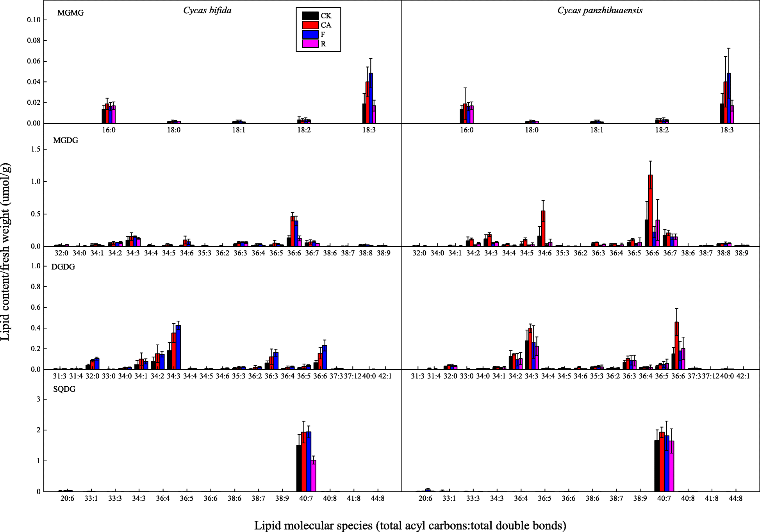Click 40:7 label under Cycas bifida SQDG

[306, 498]
